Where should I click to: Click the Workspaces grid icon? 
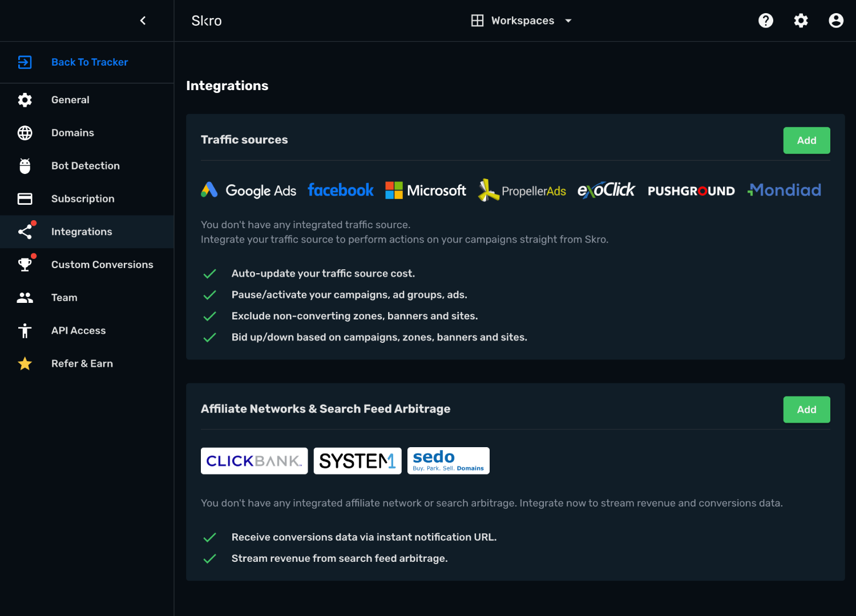[478, 21]
